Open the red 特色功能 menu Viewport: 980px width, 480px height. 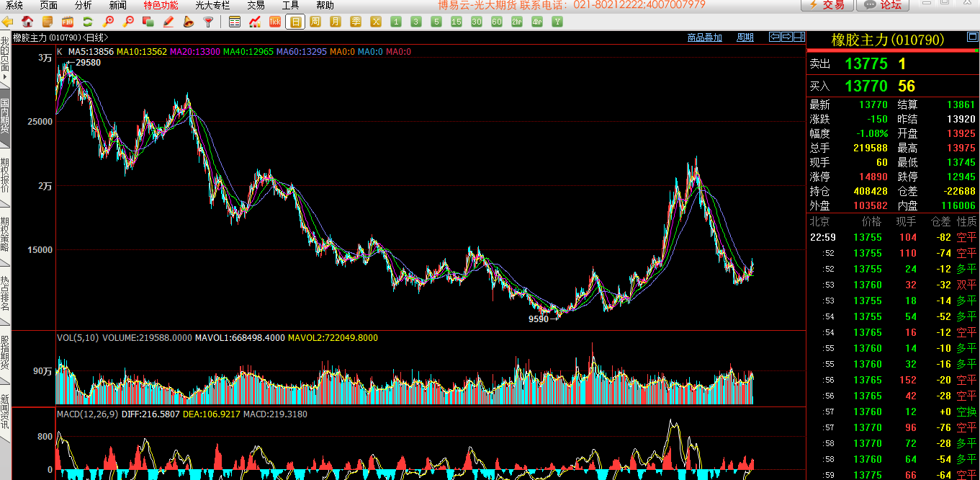[161, 5]
